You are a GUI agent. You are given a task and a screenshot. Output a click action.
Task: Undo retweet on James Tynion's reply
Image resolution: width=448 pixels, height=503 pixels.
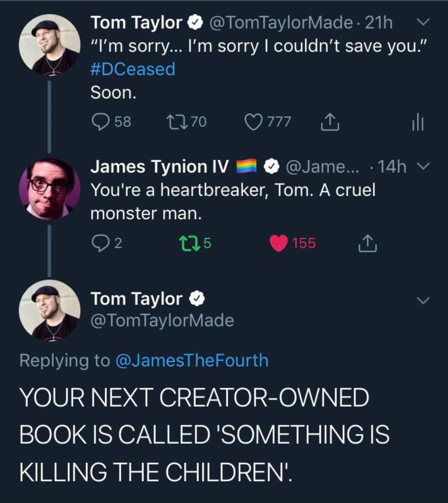tap(189, 243)
